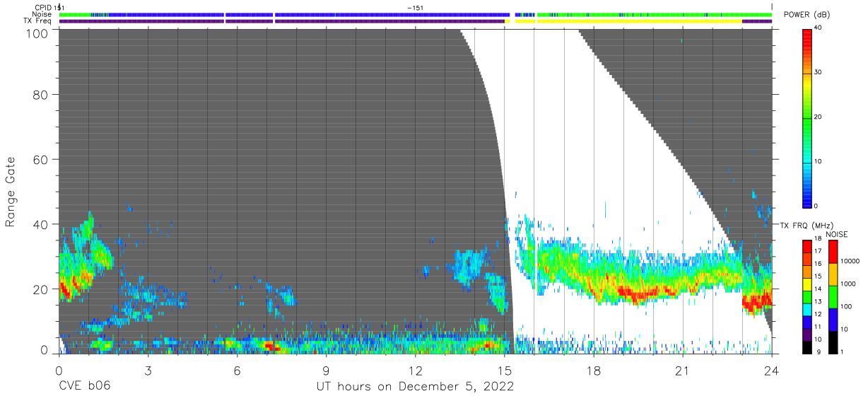This screenshot has width=868, height=401.
Task: Click the Noise status strip above plot
Action: (416, 14)
